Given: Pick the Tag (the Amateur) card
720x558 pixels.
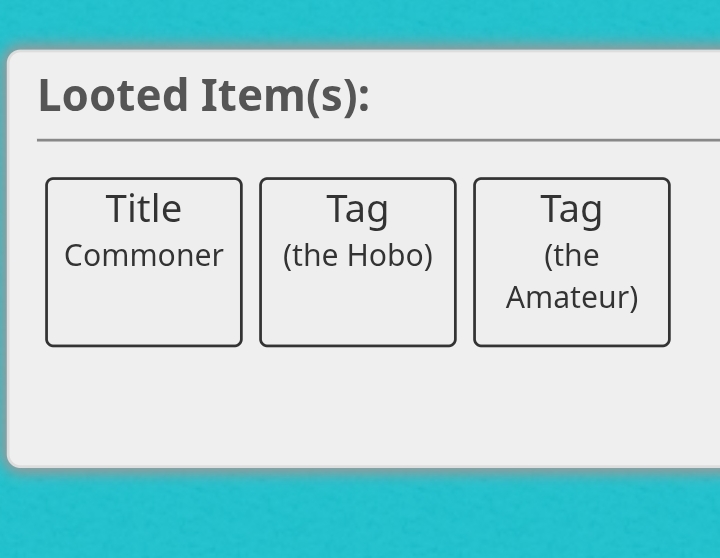Looking at the screenshot, I should coord(572,262).
